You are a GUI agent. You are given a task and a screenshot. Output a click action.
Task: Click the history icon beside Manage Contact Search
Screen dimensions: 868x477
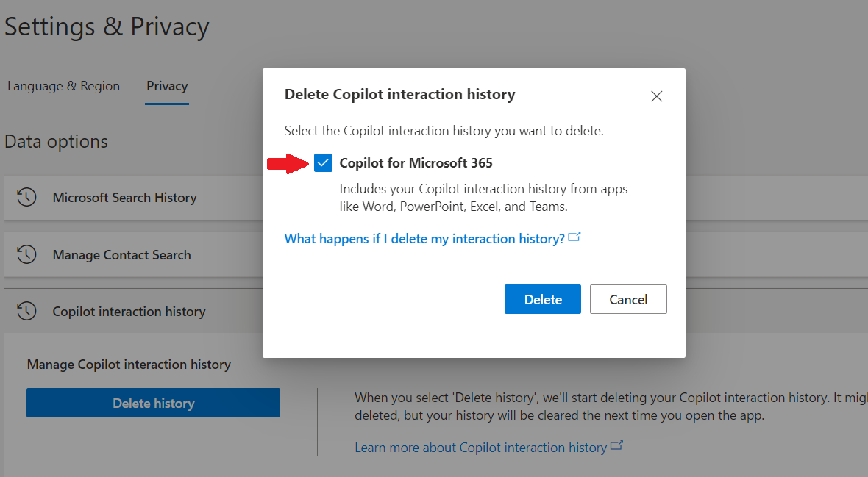tap(26, 254)
